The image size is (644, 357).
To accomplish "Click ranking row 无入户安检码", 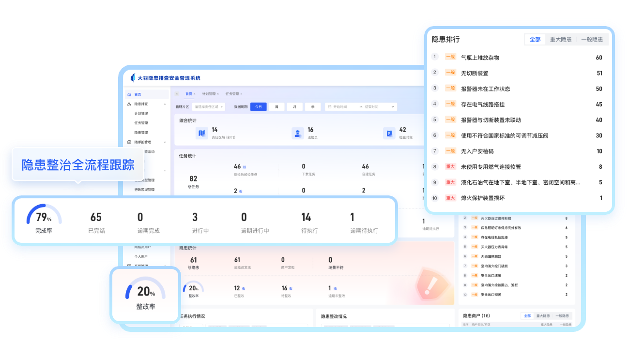I will 517,151.
